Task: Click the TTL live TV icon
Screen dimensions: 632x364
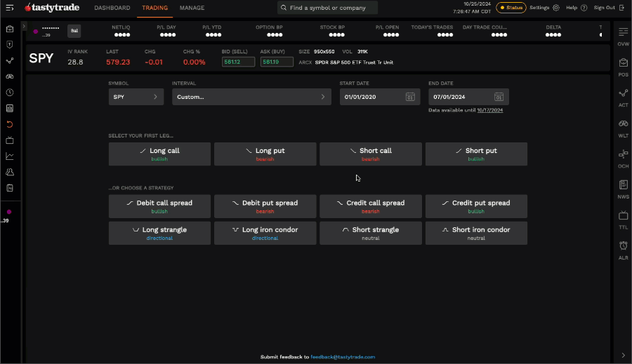Action: click(623, 216)
